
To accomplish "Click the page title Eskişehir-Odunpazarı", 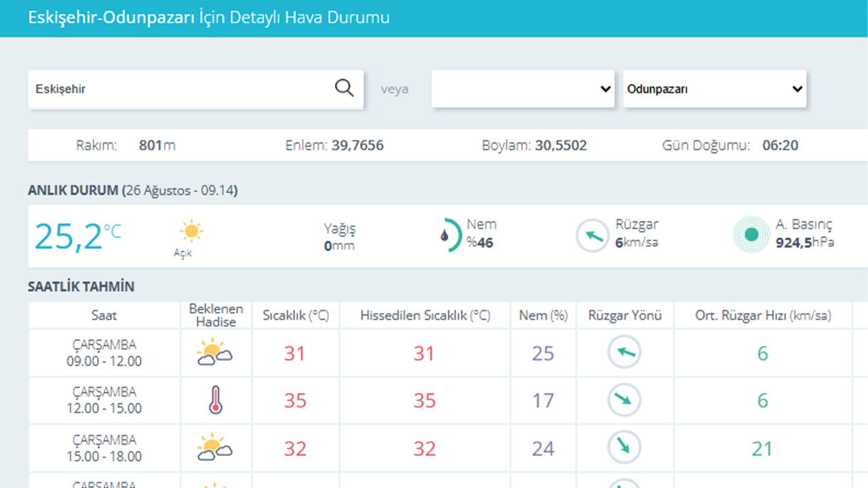I will tap(111, 18).
